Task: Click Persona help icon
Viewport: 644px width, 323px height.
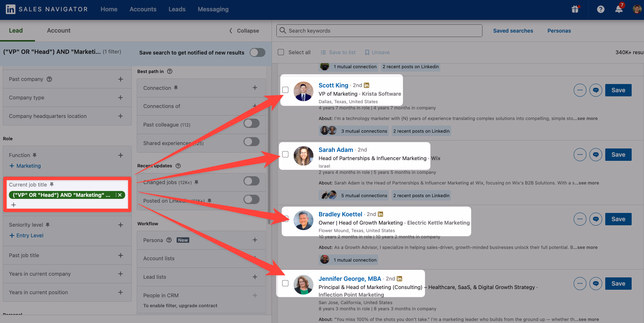Action: 169,240
